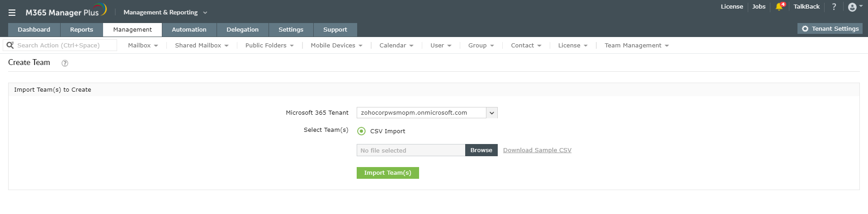
Task: Expand the Microsoft 365 Tenant dropdown
Action: pos(492,113)
